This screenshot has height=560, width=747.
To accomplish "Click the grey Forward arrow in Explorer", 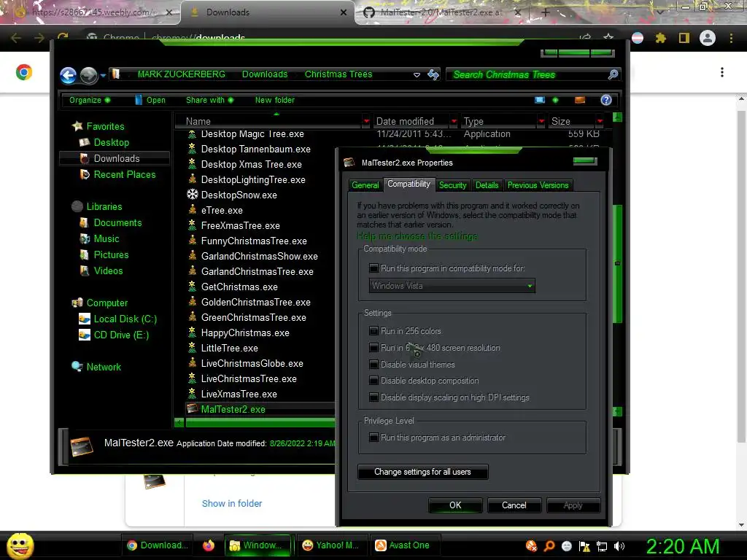I will (88, 75).
